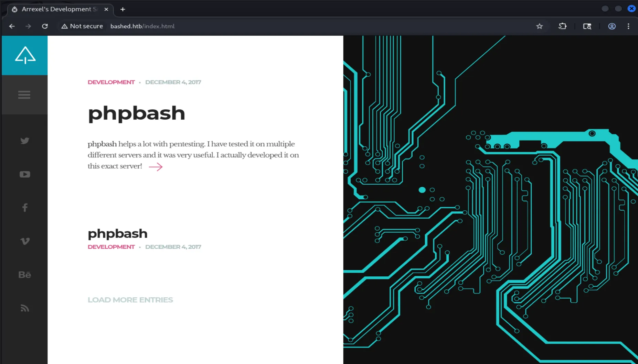Viewport: 638px width, 364px height.
Task: Click Load More Entries
Action: click(x=130, y=300)
